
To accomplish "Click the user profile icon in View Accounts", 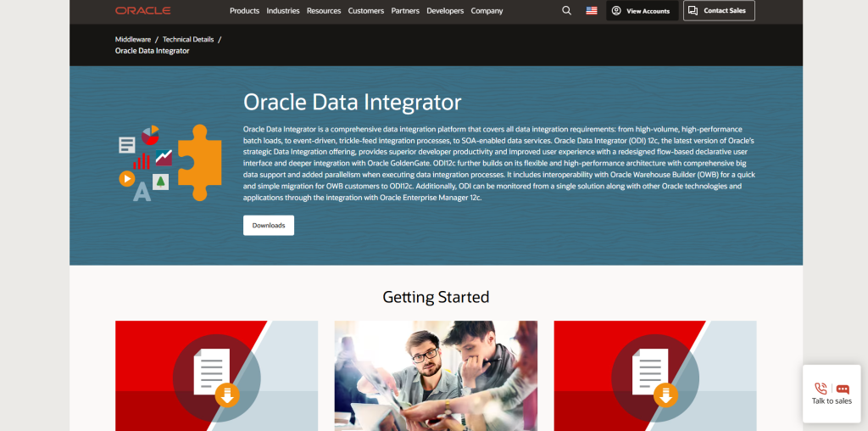I will [616, 10].
